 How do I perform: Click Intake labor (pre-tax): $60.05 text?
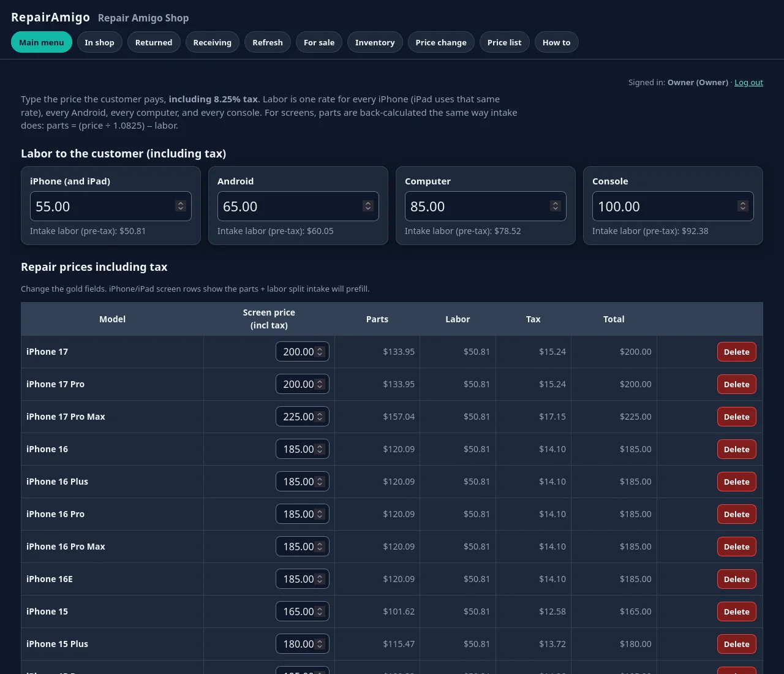click(276, 231)
